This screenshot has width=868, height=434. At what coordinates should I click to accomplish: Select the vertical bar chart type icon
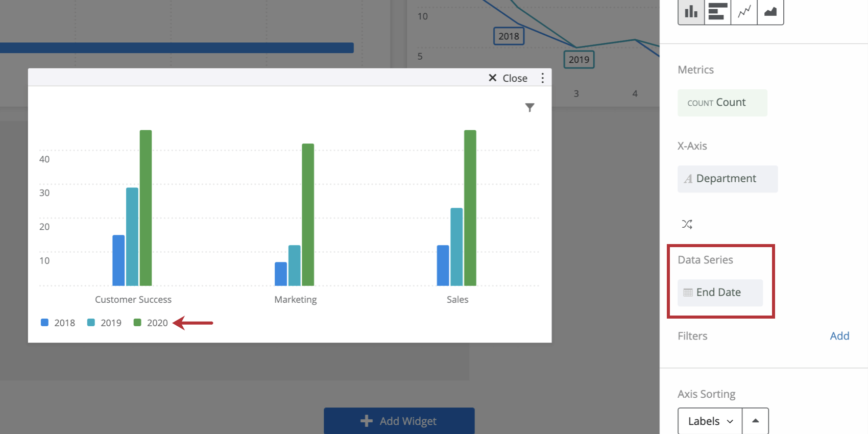coord(691,11)
